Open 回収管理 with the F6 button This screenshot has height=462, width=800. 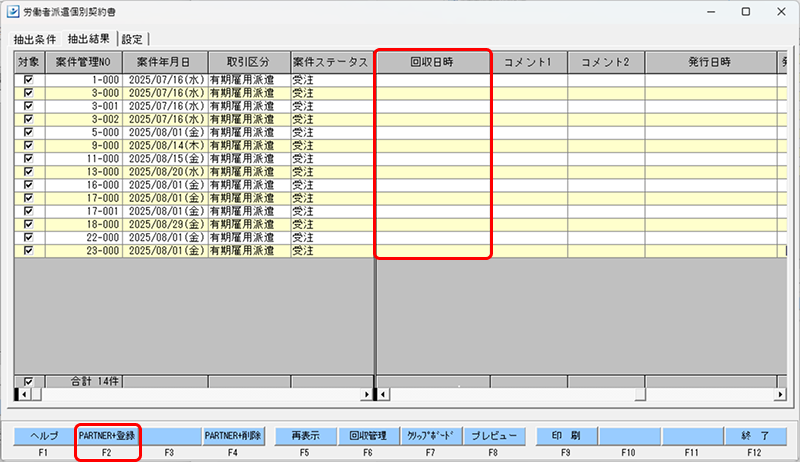tap(368, 436)
